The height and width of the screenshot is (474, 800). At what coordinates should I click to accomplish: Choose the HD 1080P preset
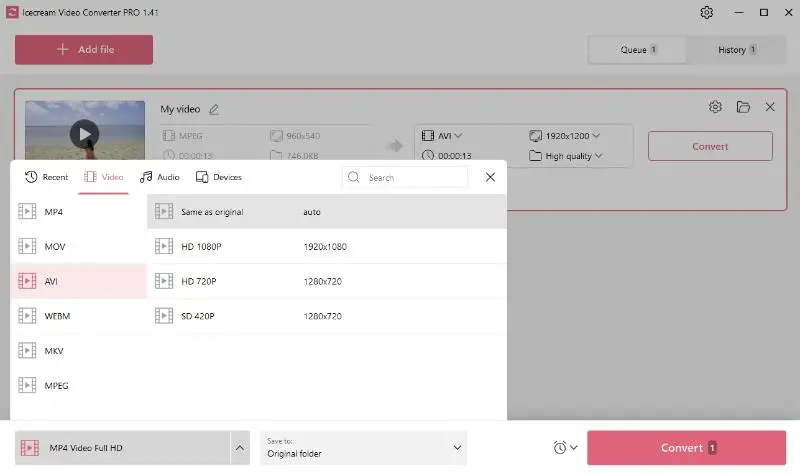coord(327,246)
